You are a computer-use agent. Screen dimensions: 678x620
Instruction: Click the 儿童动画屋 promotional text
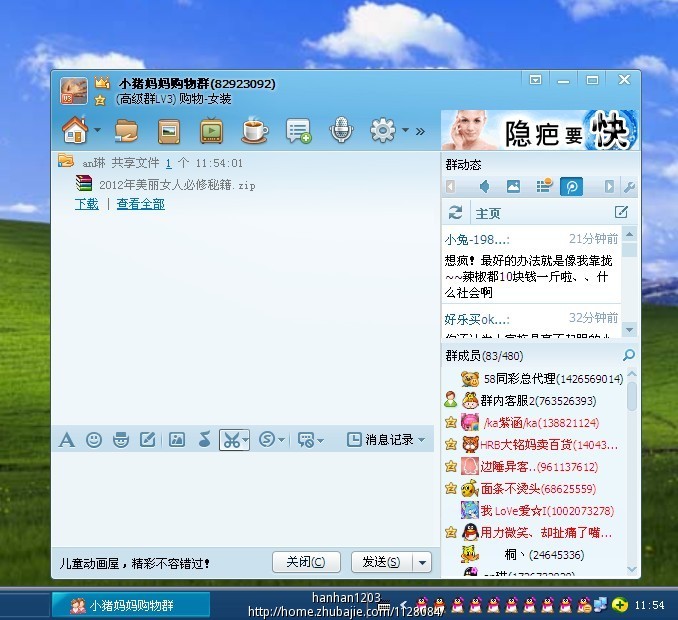[x=134, y=563]
